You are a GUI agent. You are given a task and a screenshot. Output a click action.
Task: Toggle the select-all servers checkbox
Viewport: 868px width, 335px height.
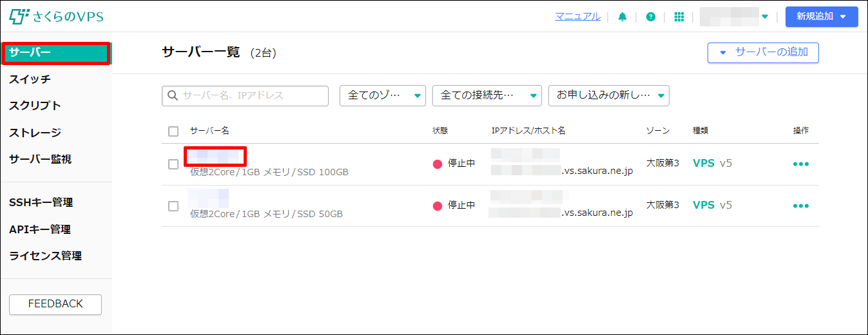[x=173, y=131]
